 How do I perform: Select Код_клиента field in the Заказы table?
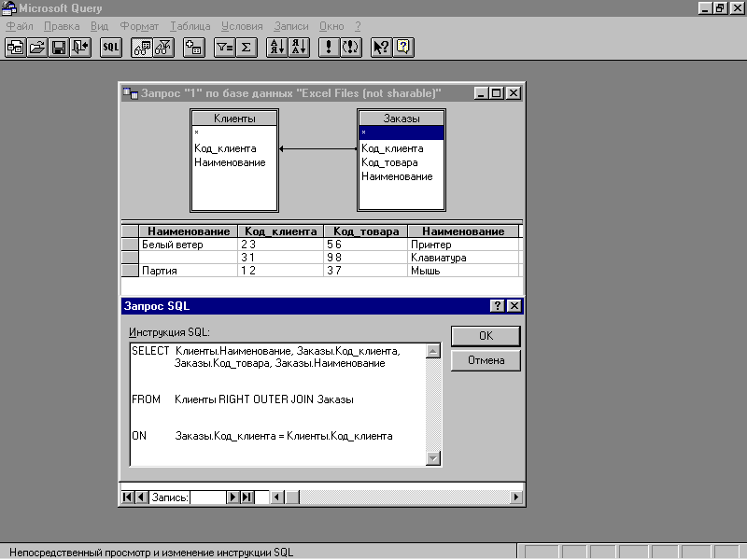pos(392,148)
